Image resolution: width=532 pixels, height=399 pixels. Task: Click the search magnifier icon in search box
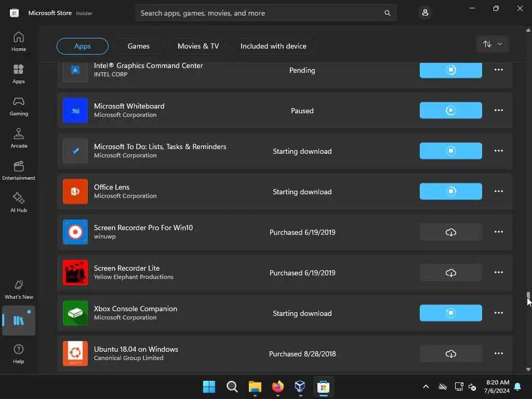(x=387, y=13)
